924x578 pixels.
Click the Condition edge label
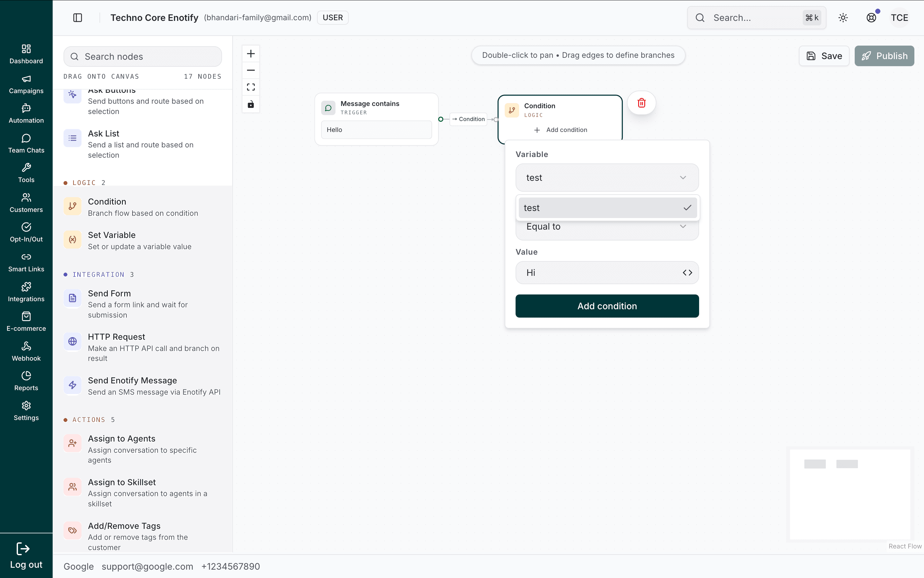468,119
